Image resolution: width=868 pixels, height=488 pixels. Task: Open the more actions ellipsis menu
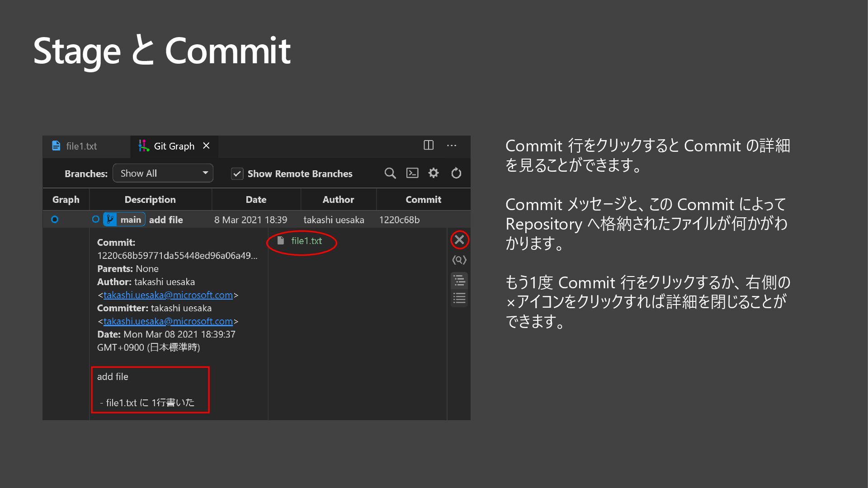452,145
